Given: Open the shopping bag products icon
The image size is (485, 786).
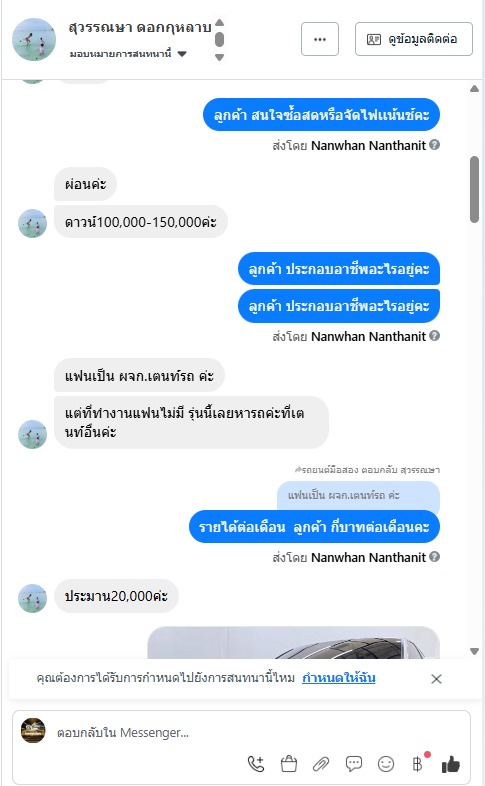Looking at the screenshot, I should point(289,764).
